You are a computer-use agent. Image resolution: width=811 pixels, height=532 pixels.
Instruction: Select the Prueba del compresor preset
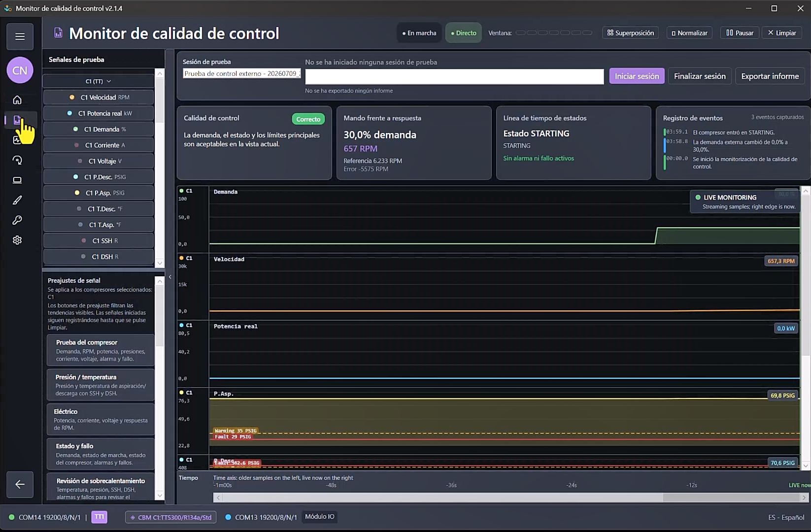101,350
